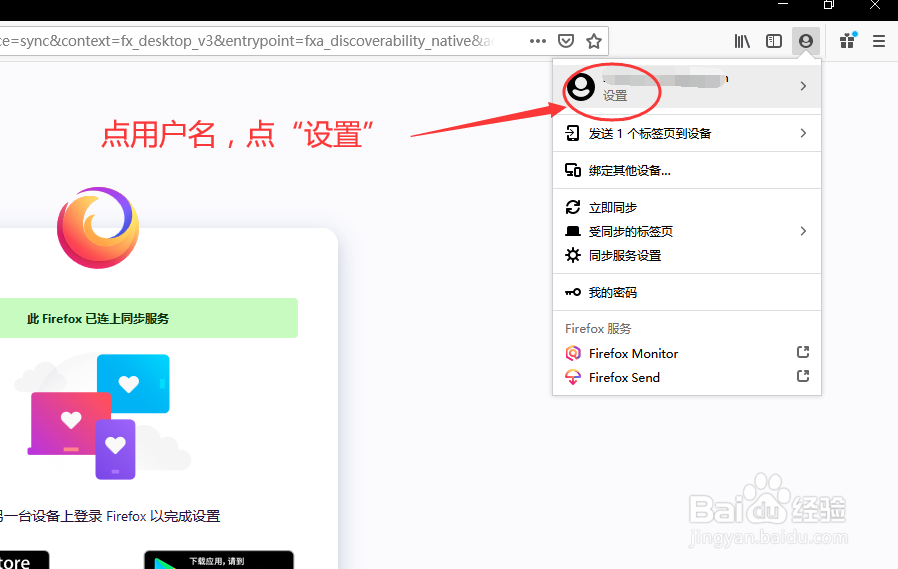
Task: Open Firefox Send service
Action: (687, 377)
